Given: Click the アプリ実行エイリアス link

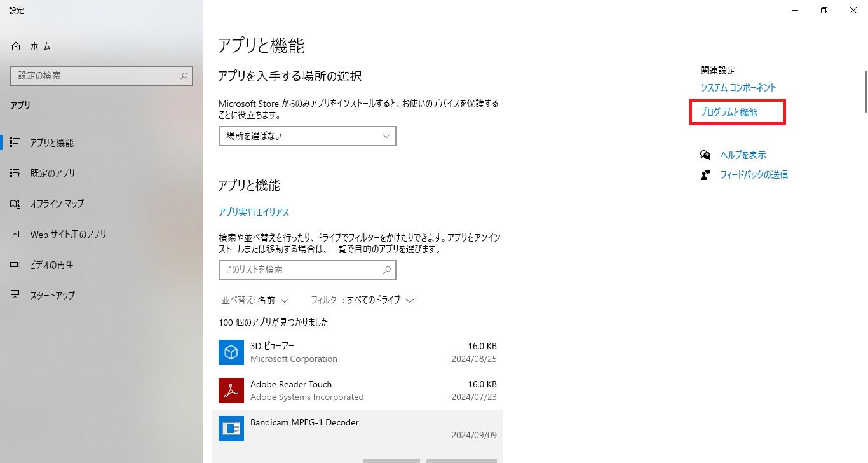Looking at the screenshot, I should pyautogui.click(x=254, y=212).
